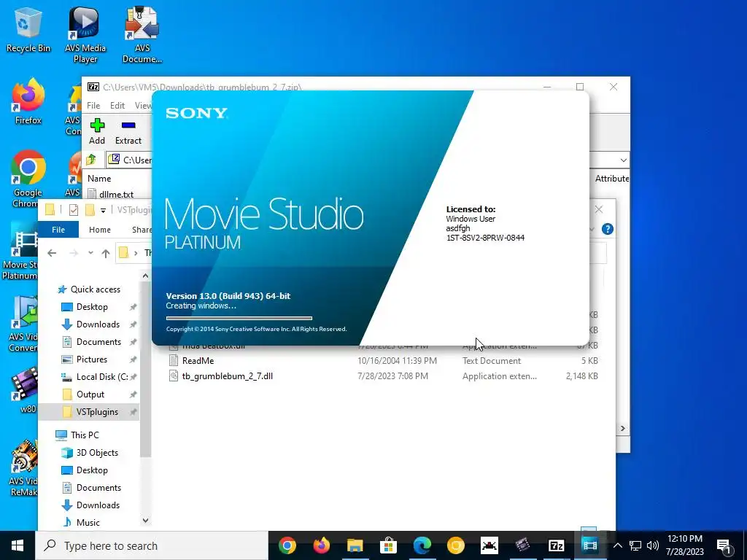Image resolution: width=747 pixels, height=560 pixels.
Task: Open Downloads under This PC
Action: 98,505
